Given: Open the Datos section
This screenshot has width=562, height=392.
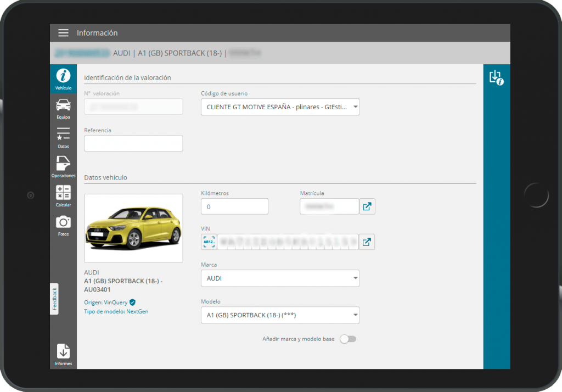Looking at the screenshot, I should (x=63, y=138).
